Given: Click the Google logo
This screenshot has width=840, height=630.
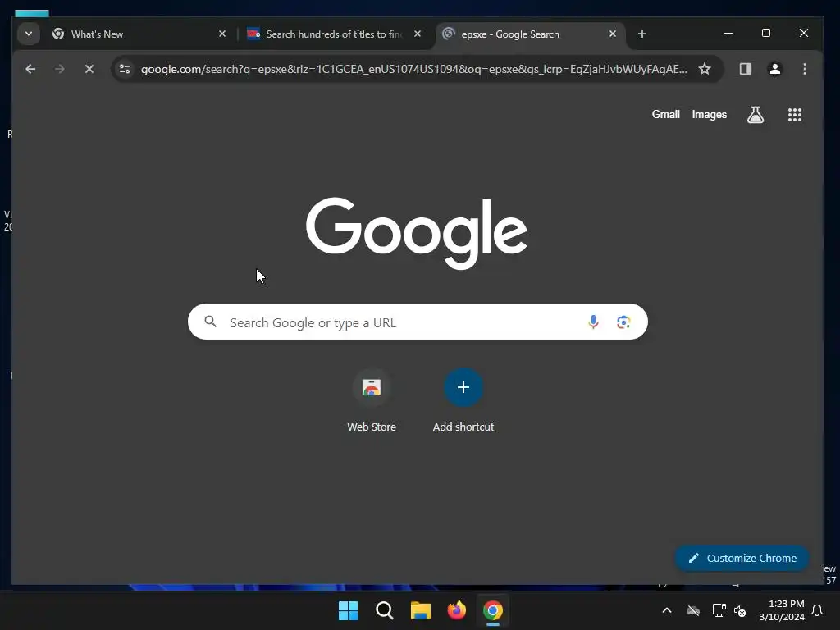Looking at the screenshot, I should pyautogui.click(x=417, y=233).
